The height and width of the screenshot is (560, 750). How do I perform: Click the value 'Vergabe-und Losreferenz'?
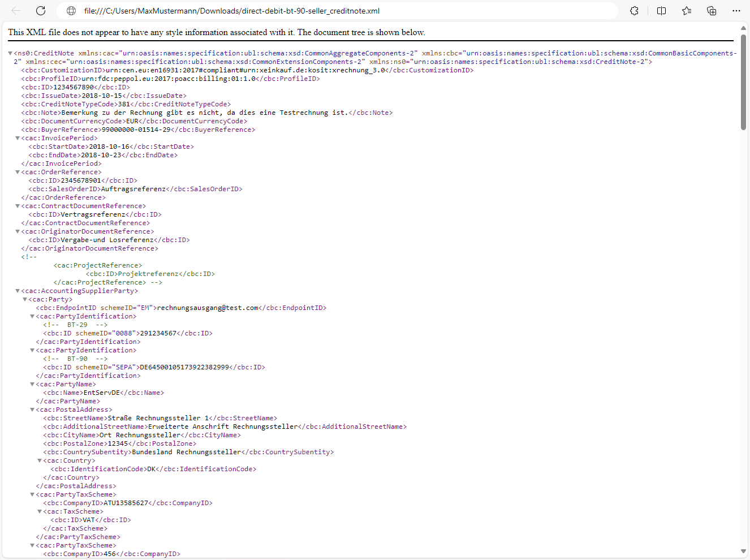click(107, 240)
